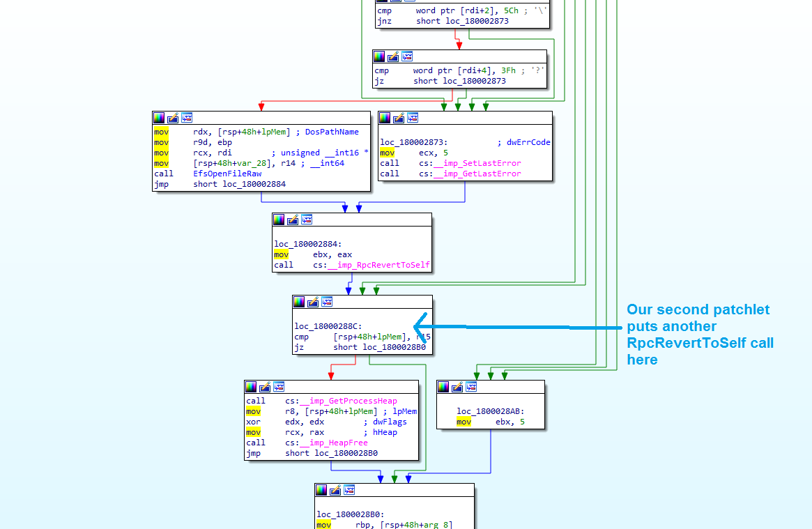Click pencil edit icon on loc_18000288C block

pyautogui.click(x=314, y=302)
